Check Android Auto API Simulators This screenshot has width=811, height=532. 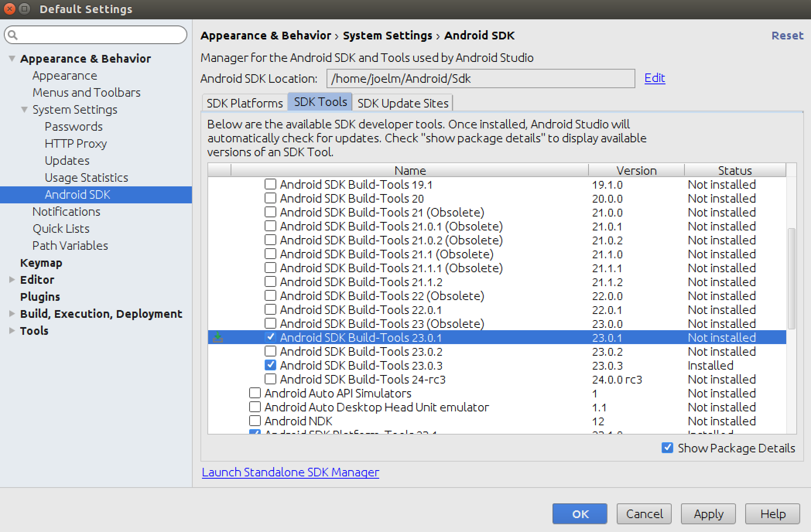pyautogui.click(x=255, y=393)
